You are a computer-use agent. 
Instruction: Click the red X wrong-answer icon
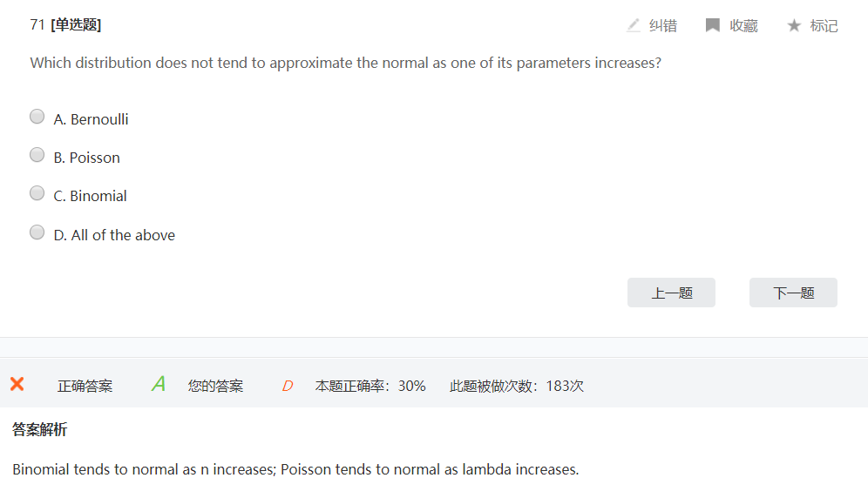pyautogui.click(x=17, y=384)
